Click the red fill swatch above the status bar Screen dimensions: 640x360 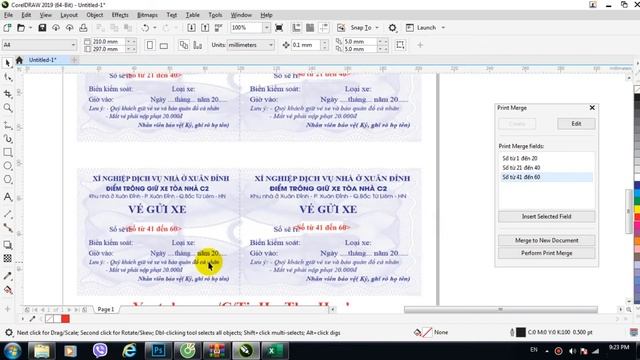point(65,319)
